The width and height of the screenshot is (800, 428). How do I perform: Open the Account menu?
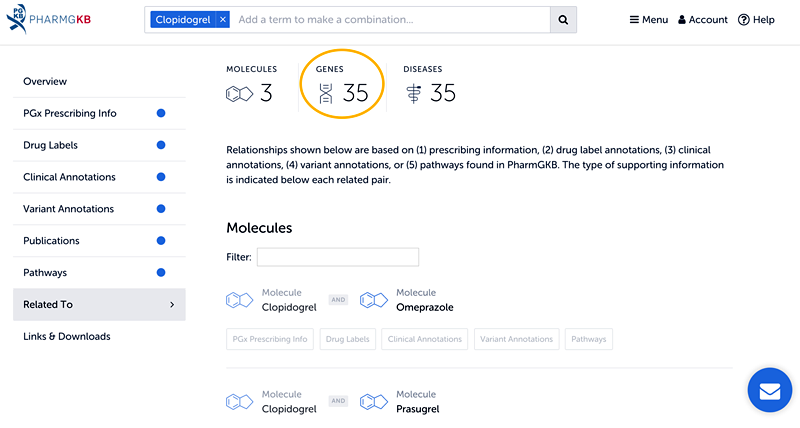(x=703, y=20)
